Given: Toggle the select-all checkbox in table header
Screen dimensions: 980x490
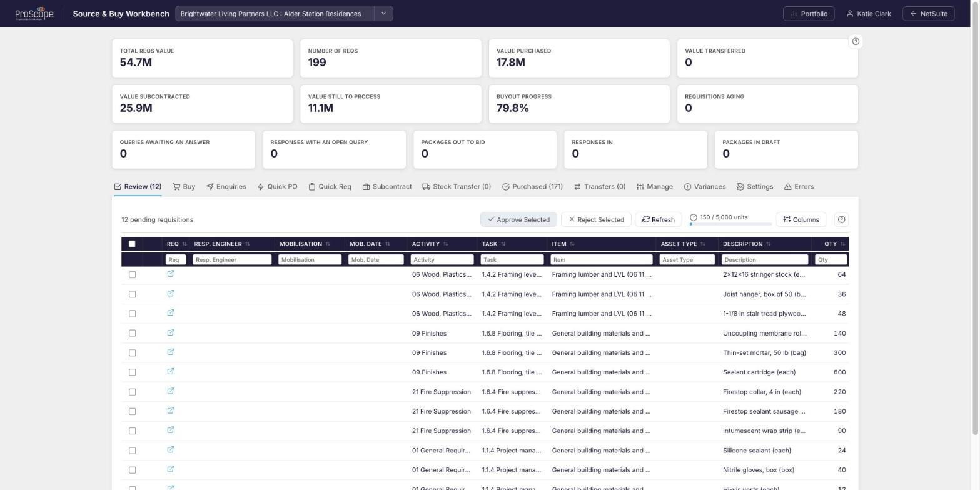Looking at the screenshot, I should (132, 244).
